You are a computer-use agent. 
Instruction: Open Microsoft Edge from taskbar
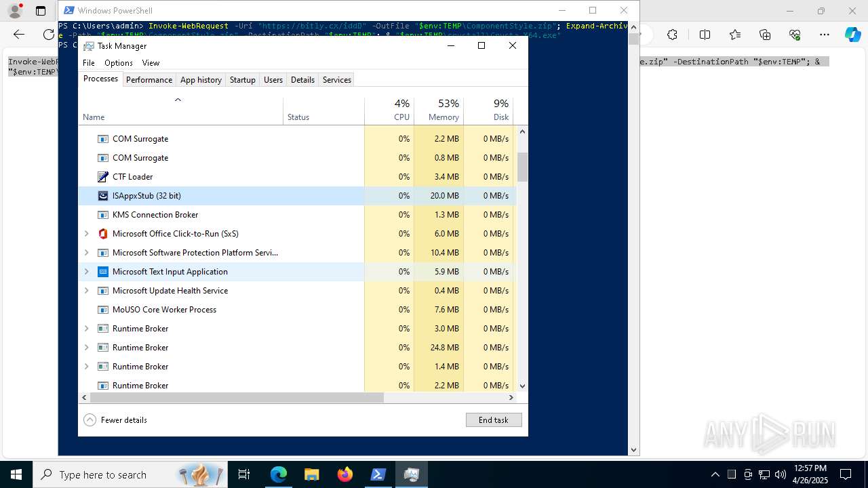point(279,474)
